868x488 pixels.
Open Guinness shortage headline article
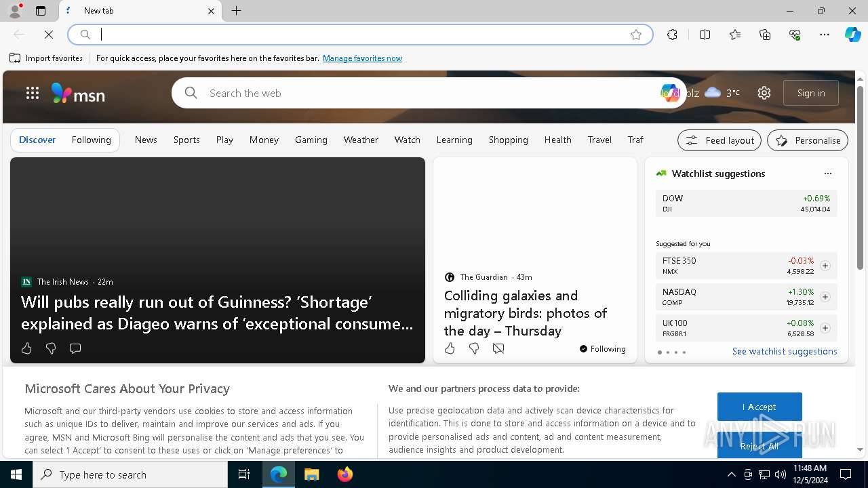pos(217,312)
